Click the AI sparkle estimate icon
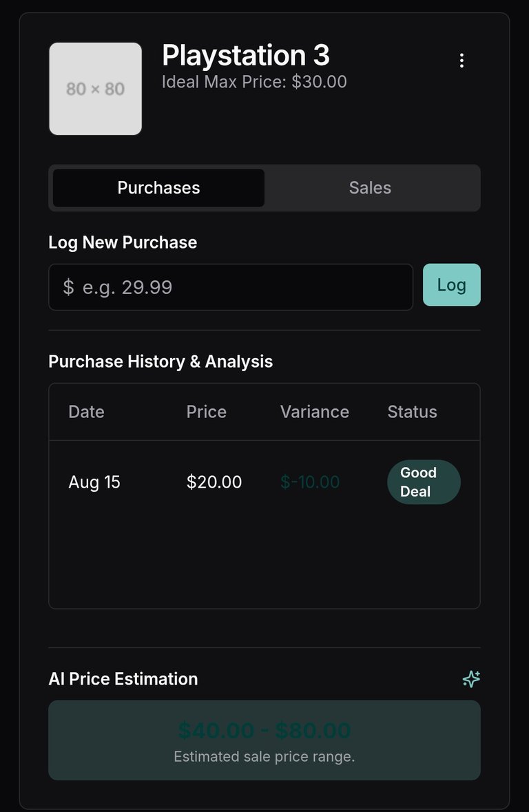 click(x=471, y=678)
